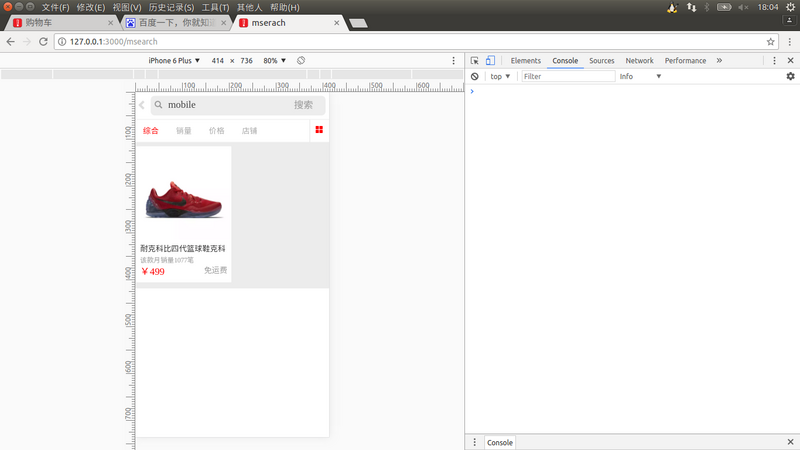Select the top execution context dropdown
800x450 pixels.
pos(500,76)
